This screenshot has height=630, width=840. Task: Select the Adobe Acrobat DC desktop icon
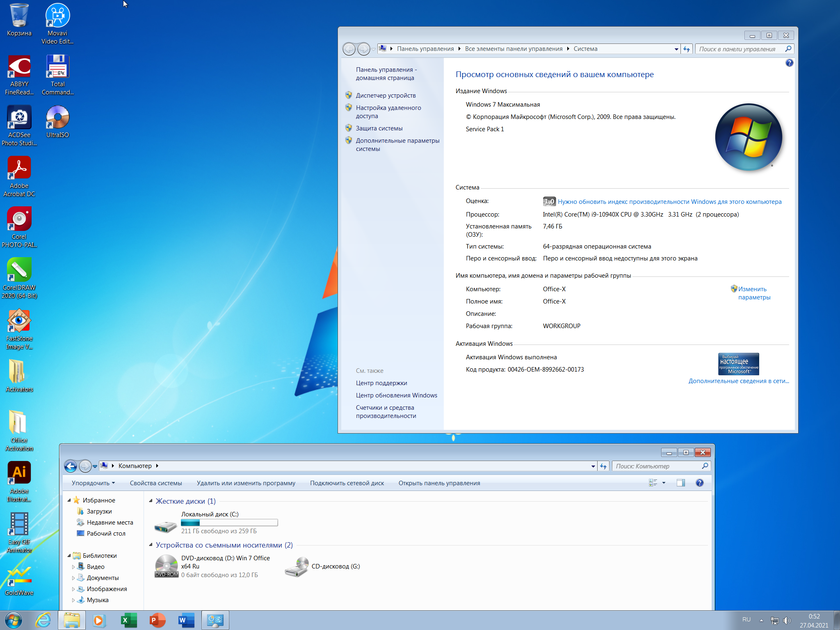[x=19, y=177]
